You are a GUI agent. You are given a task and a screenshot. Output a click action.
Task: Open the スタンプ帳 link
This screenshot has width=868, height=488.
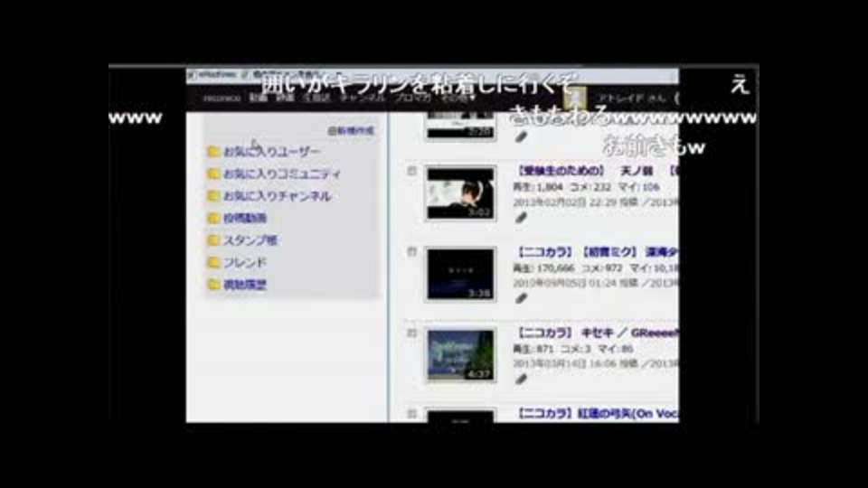tap(250, 240)
